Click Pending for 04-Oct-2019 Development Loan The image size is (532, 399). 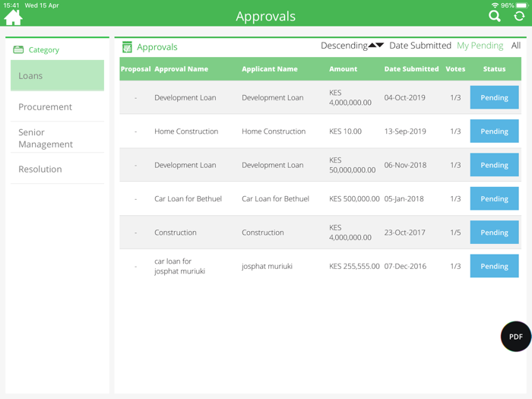pyautogui.click(x=494, y=98)
